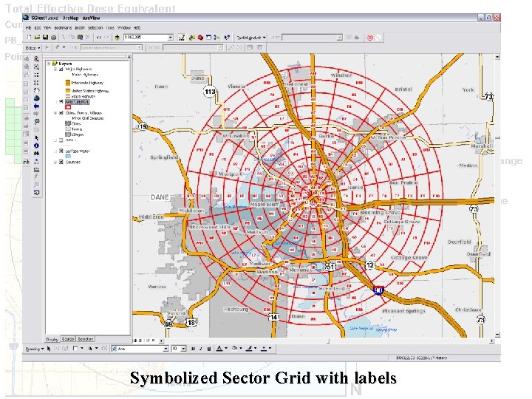The image size is (532, 399).
Task: Open the font name dropdown
Action: point(166,349)
